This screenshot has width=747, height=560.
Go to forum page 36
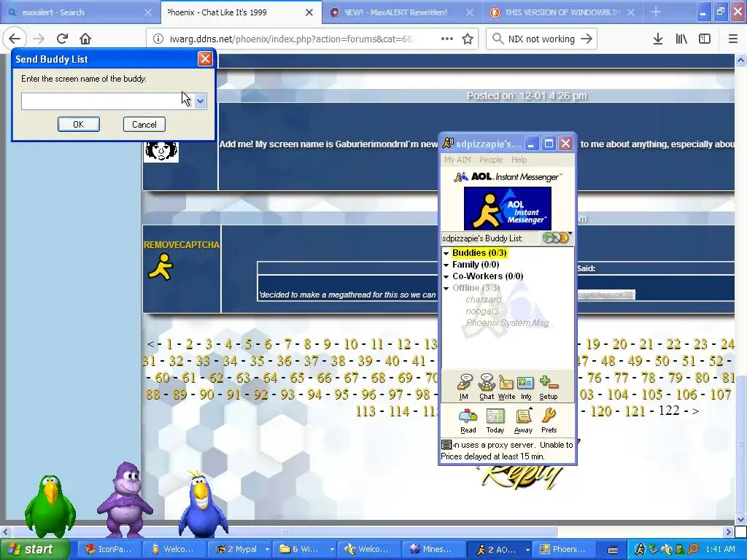coord(284,361)
